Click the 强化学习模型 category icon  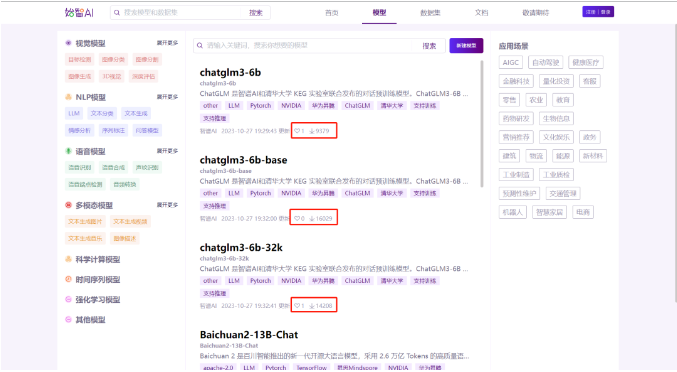tap(68, 299)
